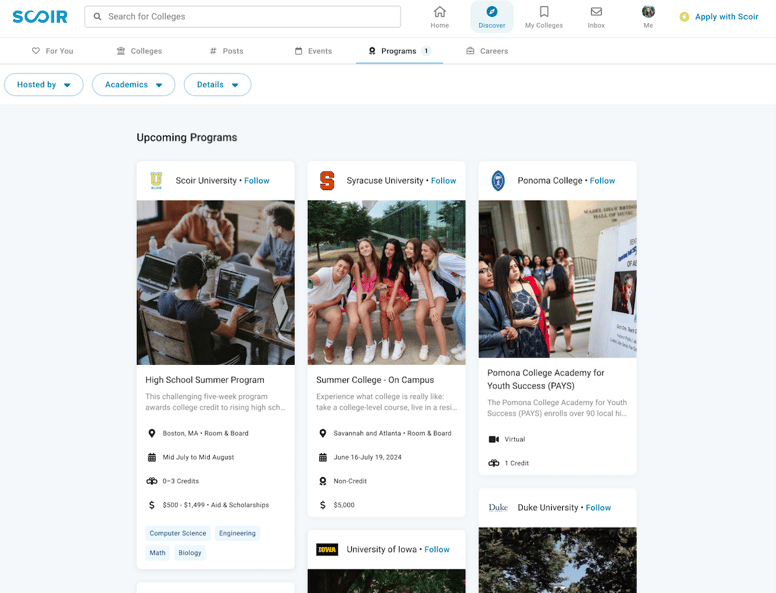Click the Upcoming Programs heading
The height and width of the screenshot is (593, 776).
pos(187,138)
